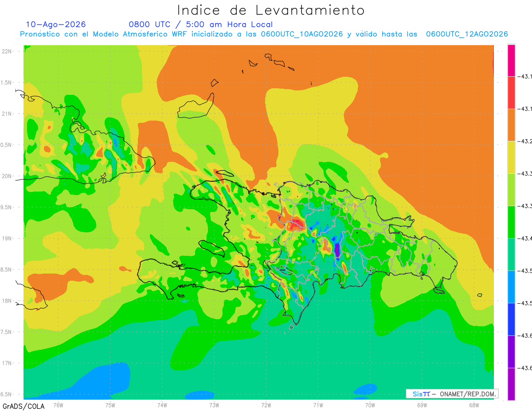Viewport: 532px width, 411px height.
Task: Click the '18N' latitude label
Action: coord(7,301)
